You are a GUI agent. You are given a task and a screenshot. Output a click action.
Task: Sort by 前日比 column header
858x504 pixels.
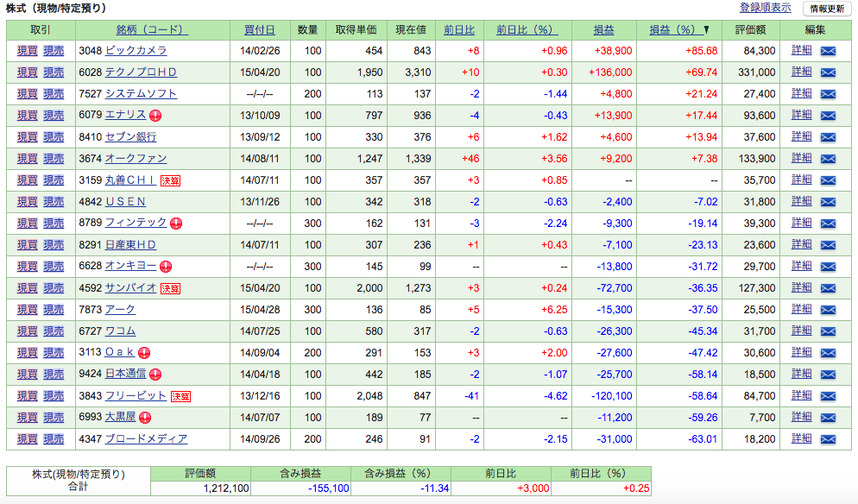click(x=459, y=30)
